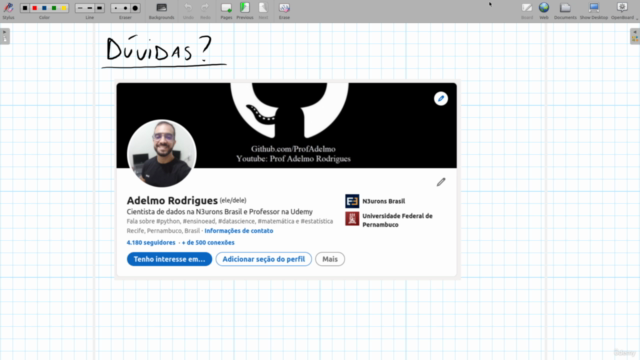
Task: Click 'Recife, Pernambuco, Brasil' location text
Action: 163,231
